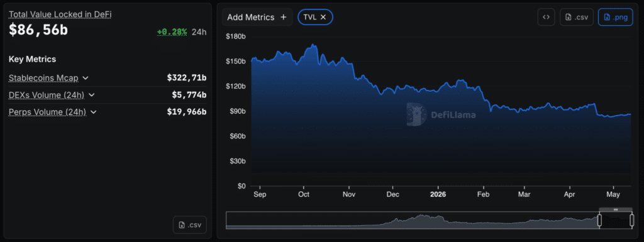Click the right handle of range slider
This screenshot has width=644, height=242.
click(x=631, y=220)
